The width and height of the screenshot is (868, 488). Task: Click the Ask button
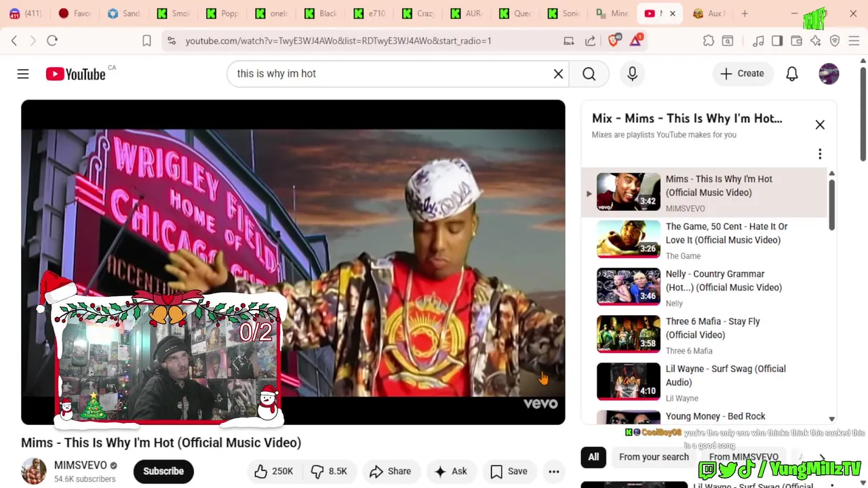[x=451, y=471]
